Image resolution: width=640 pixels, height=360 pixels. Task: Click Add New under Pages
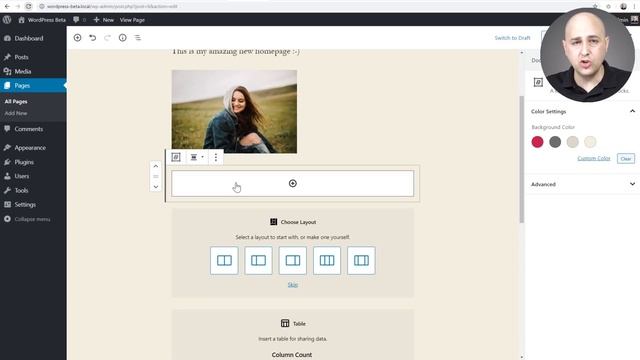point(16,113)
